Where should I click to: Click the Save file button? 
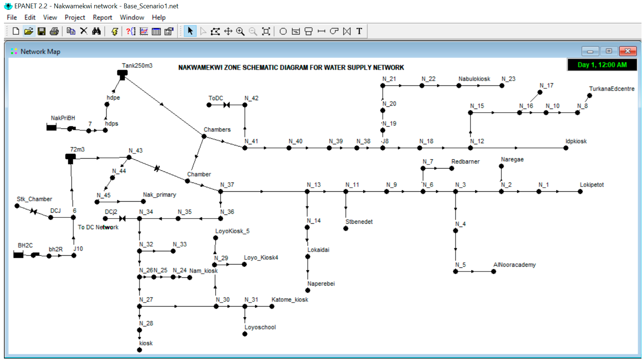[x=42, y=31]
